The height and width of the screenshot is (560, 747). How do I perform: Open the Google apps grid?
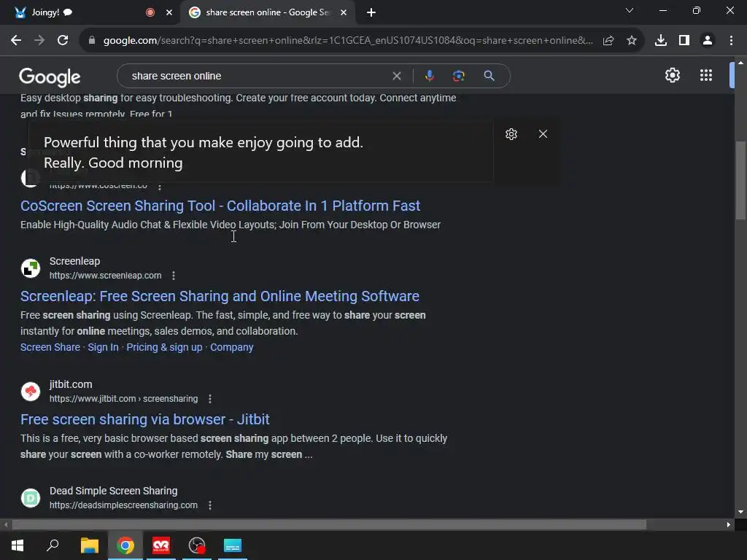[x=706, y=75]
